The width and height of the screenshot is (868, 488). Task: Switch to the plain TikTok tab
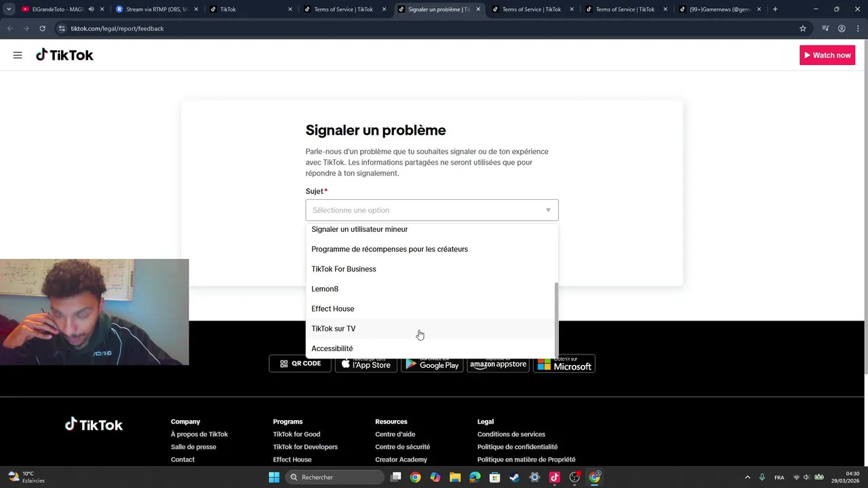(250, 9)
